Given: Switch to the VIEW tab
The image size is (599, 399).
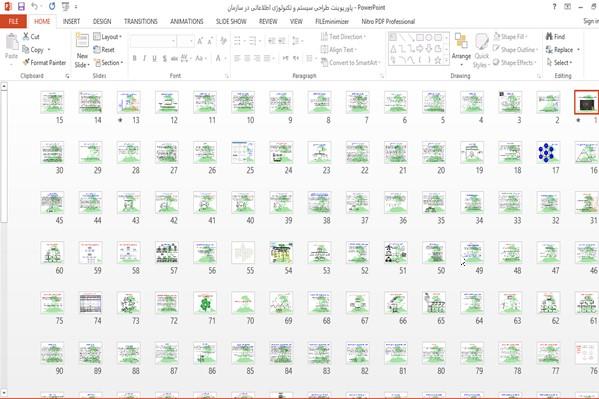Looking at the screenshot, I should point(296,21).
